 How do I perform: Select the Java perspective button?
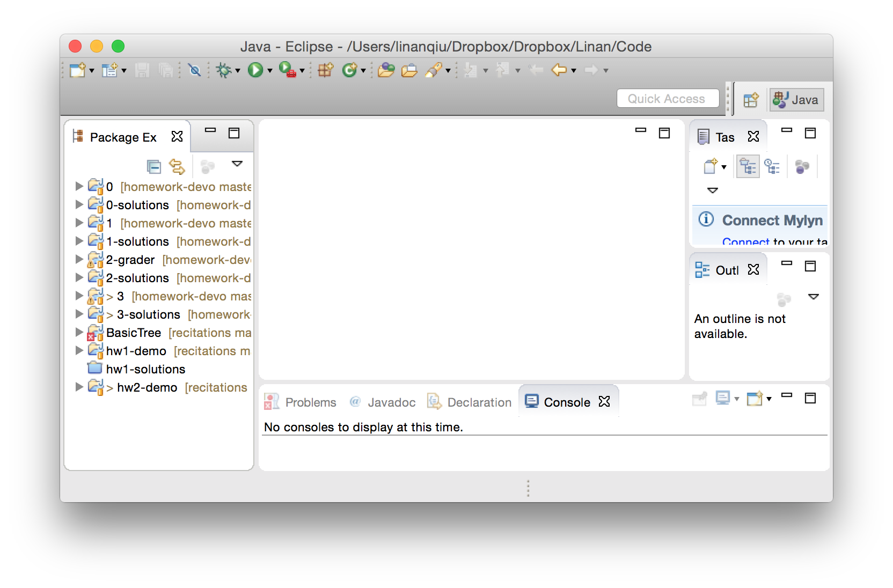click(x=796, y=100)
